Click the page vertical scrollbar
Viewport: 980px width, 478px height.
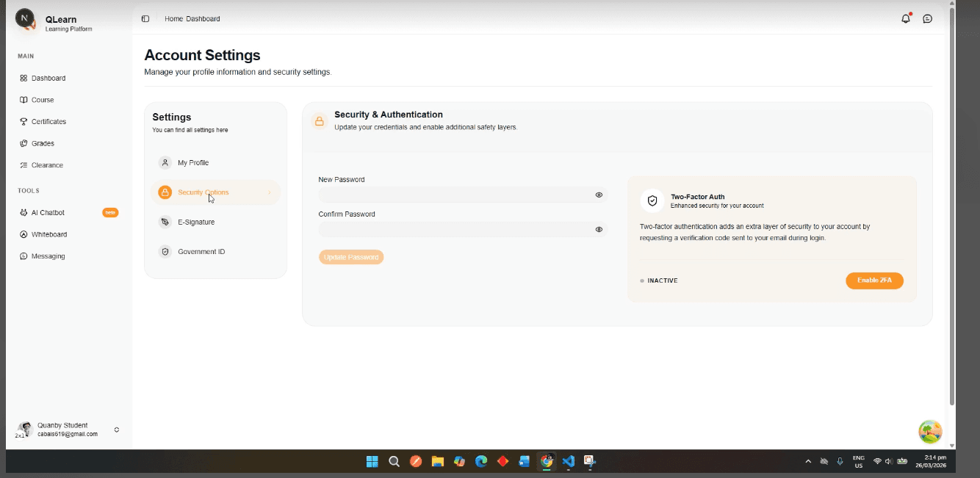pyautogui.click(x=952, y=206)
